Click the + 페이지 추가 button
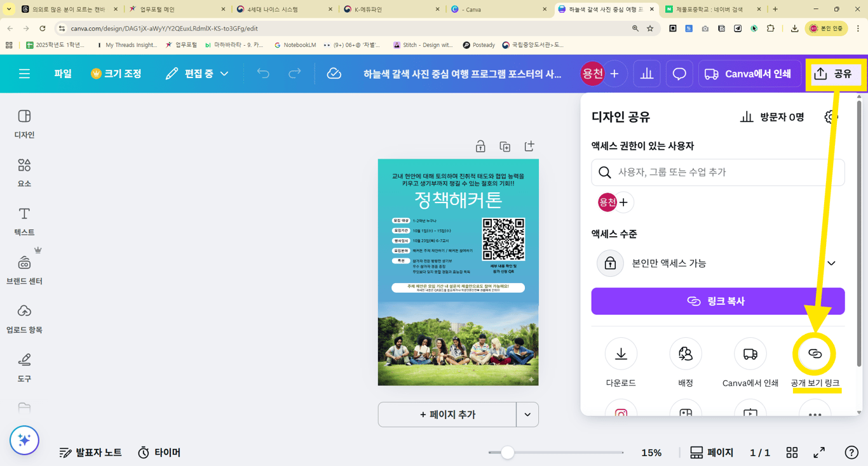Image resolution: width=868 pixels, height=466 pixels. 447,415
